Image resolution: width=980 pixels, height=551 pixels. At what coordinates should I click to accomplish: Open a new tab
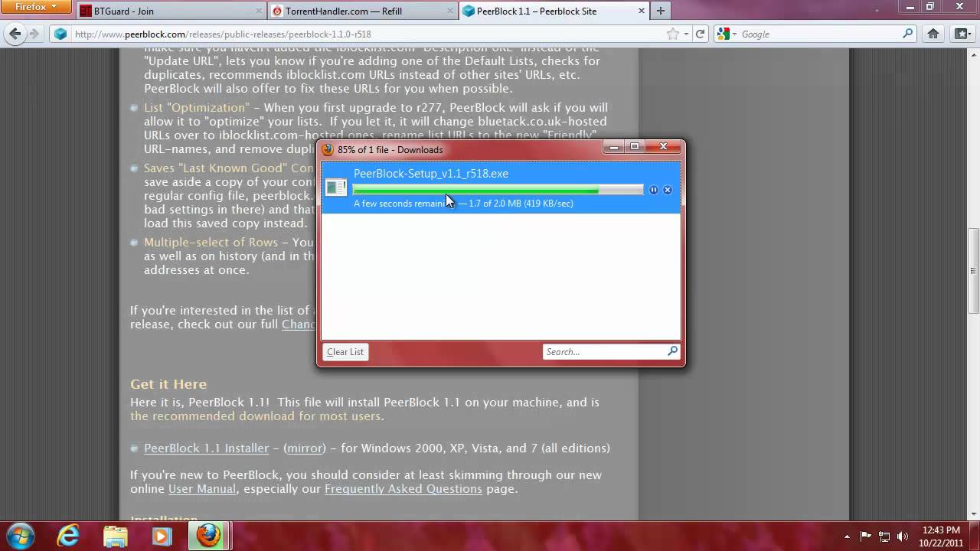660,11
